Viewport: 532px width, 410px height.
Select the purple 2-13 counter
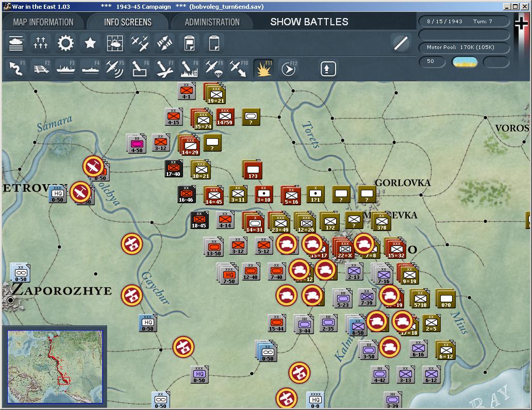click(354, 271)
